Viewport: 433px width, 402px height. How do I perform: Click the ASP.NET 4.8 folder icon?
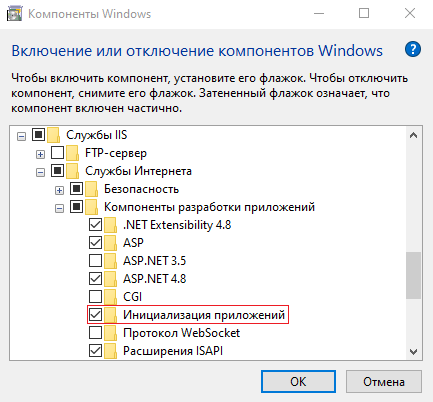(110, 279)
